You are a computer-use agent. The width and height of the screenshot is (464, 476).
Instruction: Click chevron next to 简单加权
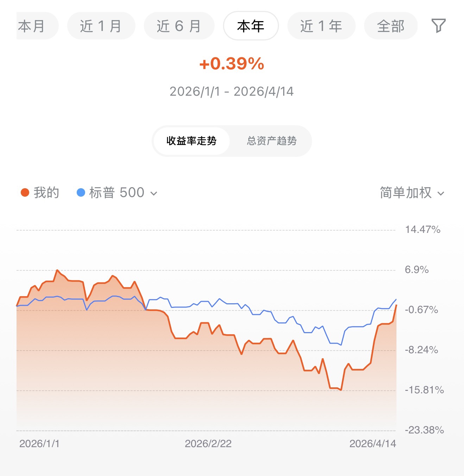[441, 193]
